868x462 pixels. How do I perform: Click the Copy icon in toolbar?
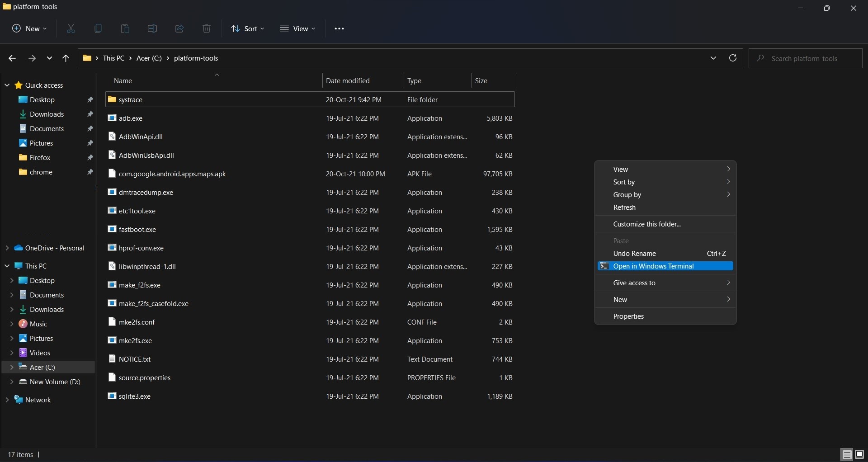coord(98,29)
